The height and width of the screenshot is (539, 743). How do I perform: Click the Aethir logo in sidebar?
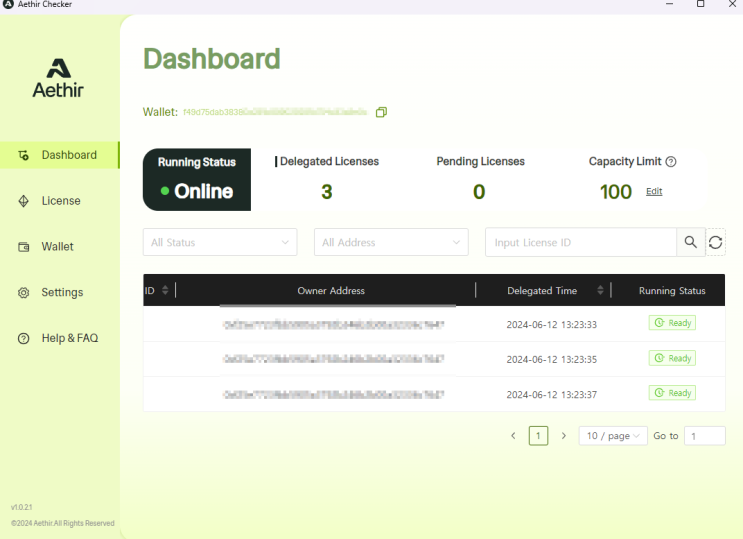[x=58, y=78]
